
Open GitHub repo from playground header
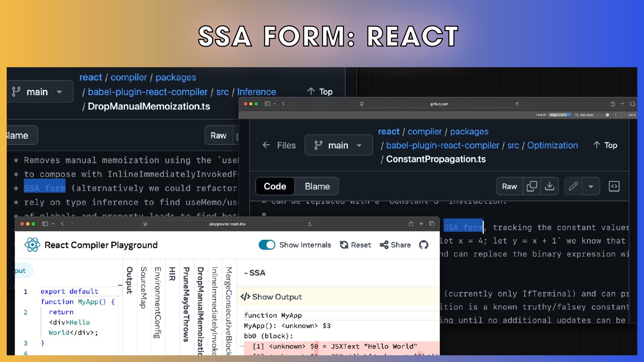[x=424, y=245]
